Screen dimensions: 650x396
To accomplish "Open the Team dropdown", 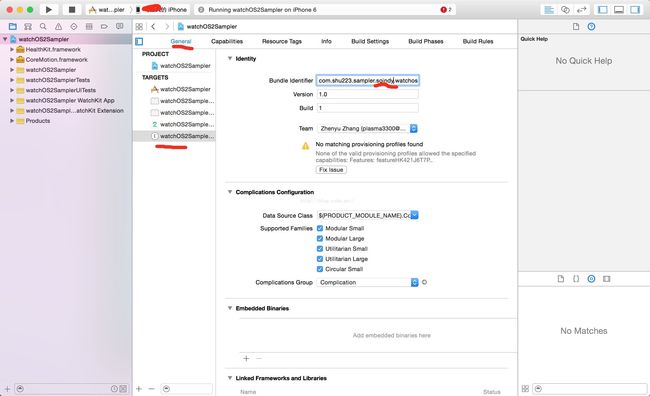I will (367, 129).
